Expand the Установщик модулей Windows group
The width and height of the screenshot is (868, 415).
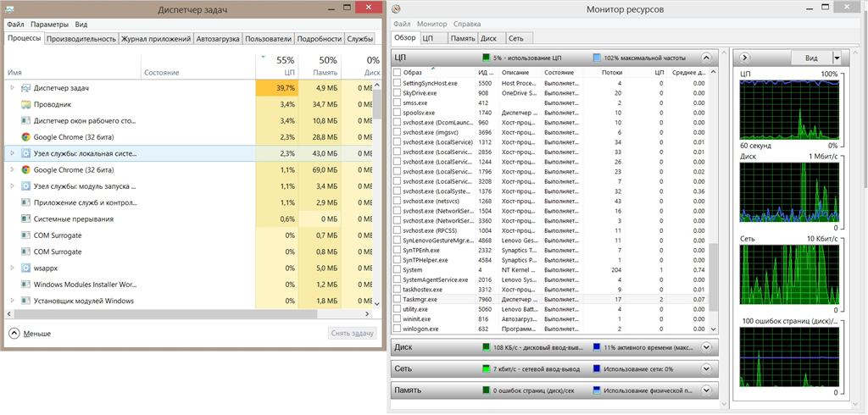coord(12,301)
